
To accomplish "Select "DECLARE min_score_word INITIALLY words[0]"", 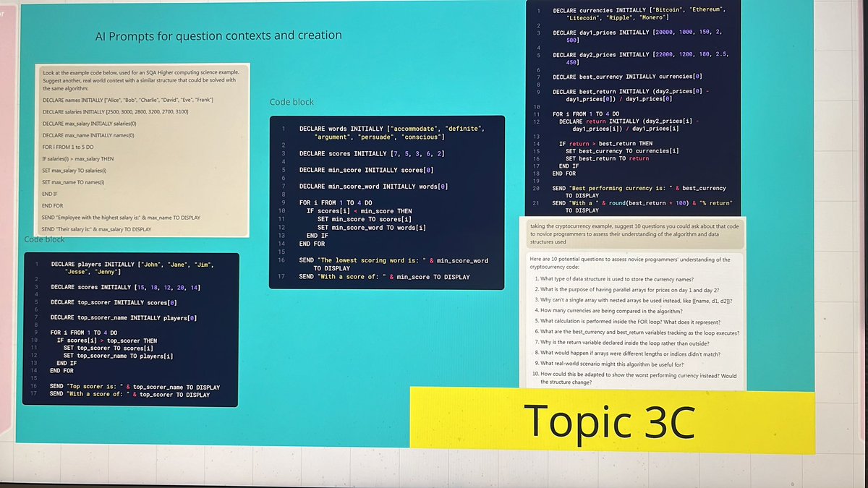I will click(373, 187).
